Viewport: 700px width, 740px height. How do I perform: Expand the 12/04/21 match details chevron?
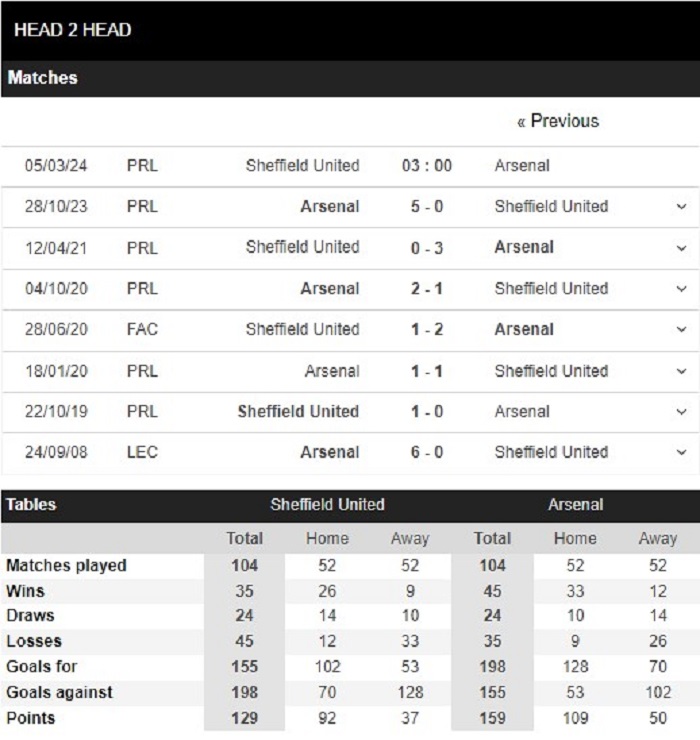tap(681, 248)
